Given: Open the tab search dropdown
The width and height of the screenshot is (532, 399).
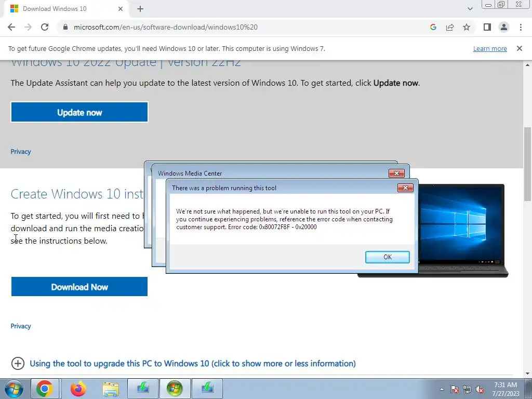Looking at the screenshot, I should tap(470, 9).
